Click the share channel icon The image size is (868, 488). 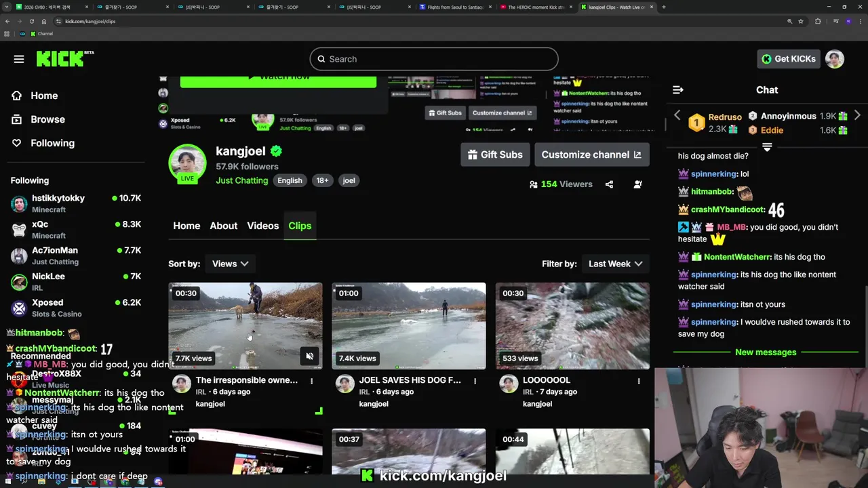(609, 184)
